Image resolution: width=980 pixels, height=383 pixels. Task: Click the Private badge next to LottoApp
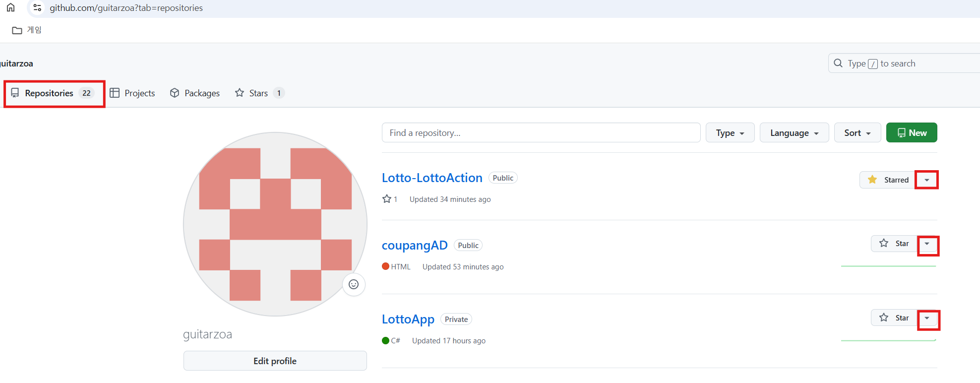tap(456, 319)
